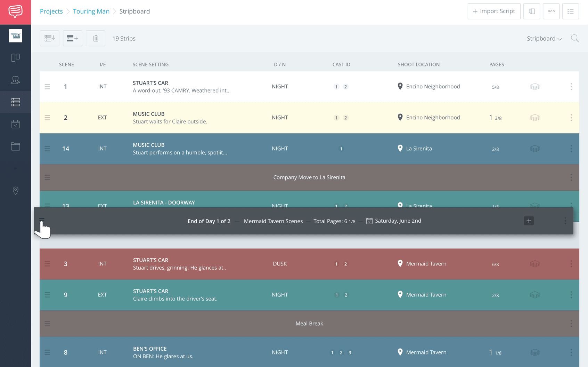Click the Import Script button

(x=494, y=11)
